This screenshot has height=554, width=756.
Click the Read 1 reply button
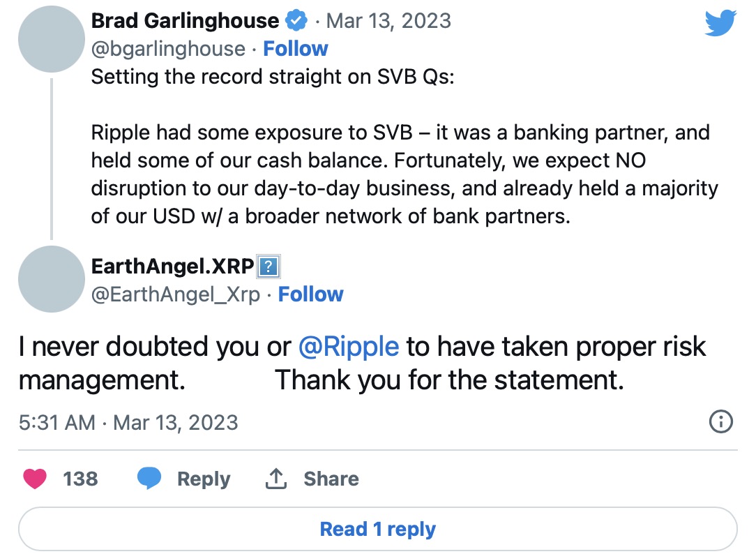377,529
